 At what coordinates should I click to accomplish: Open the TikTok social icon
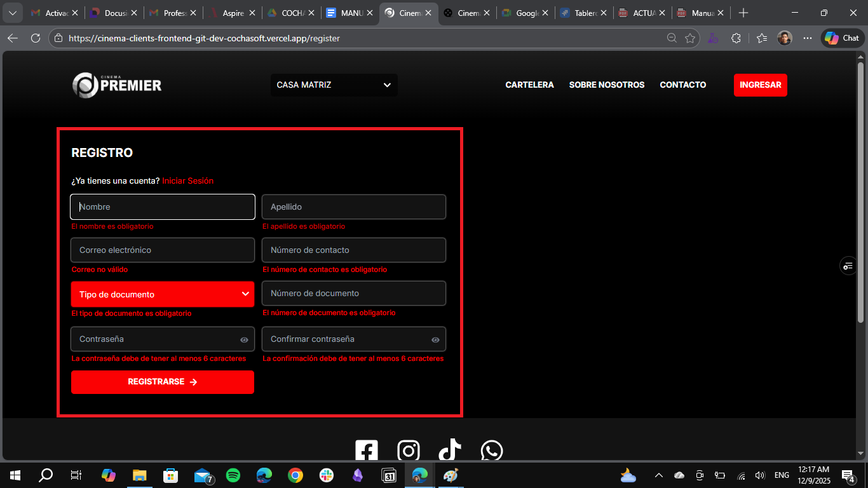[450, 451]
